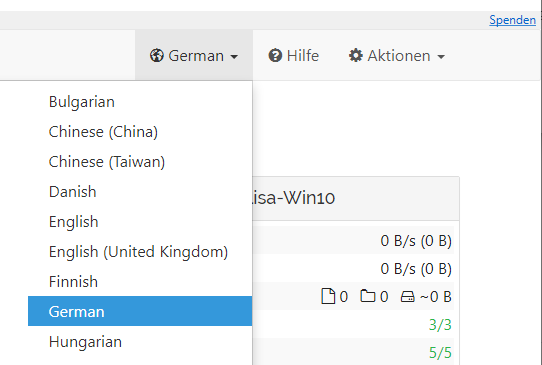Click the disk storage size icon
The image size is (542, 365).
408,297
